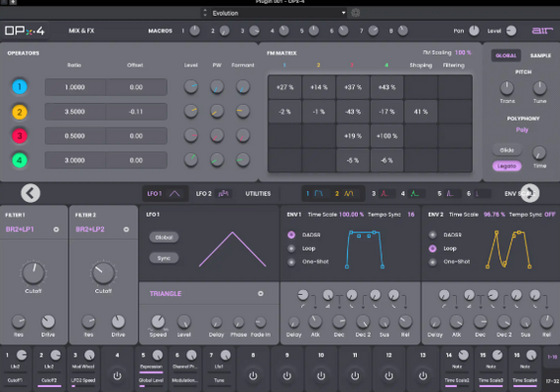
Task: Toggle the Legato button
Action: [507, 166]
